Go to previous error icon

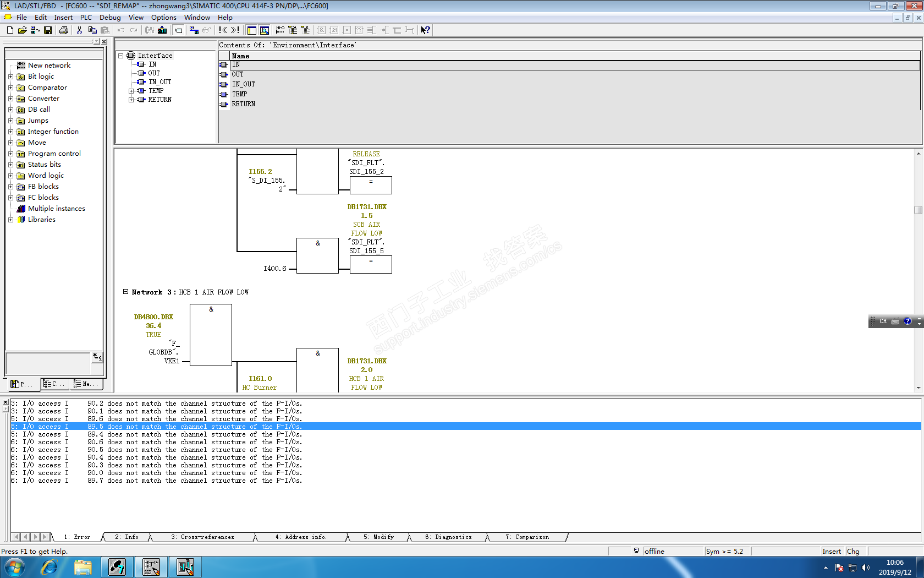[223, 30]
